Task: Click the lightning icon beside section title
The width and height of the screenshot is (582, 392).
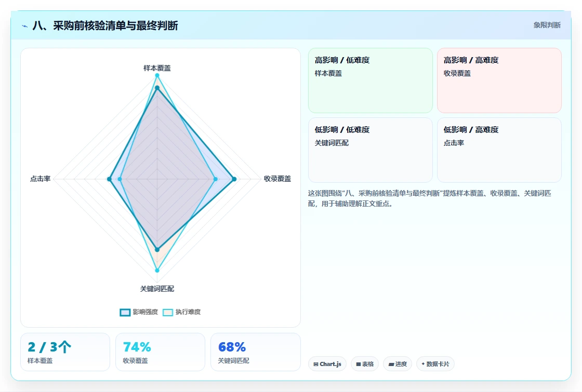Action: [25, 26]
